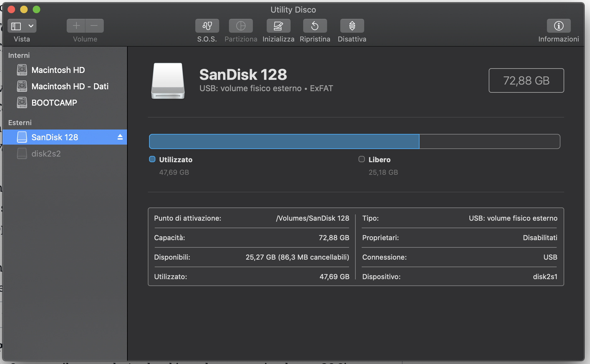590x364 pixels.
Task: Click the Ripristina restore icon
Action: click(315, 26)
